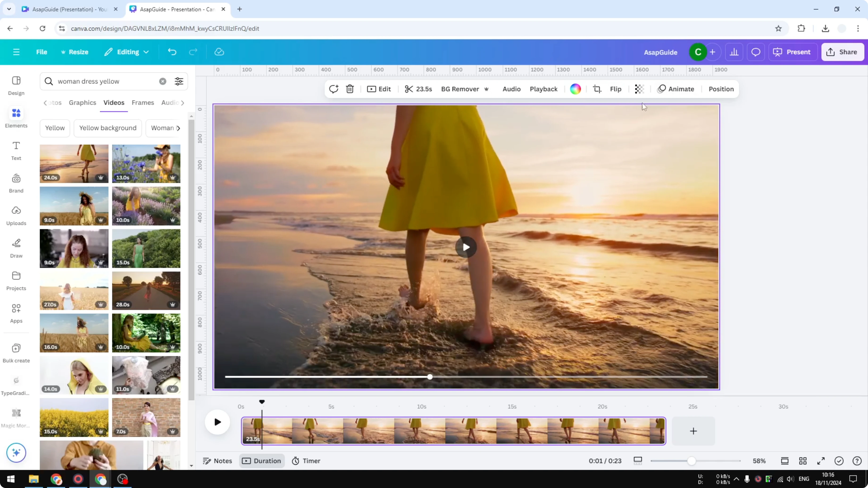The height and width of the screenshot is (488, 868).
Task: Expand hidden panel tabs with right chevron
Action: coord(183,103)
